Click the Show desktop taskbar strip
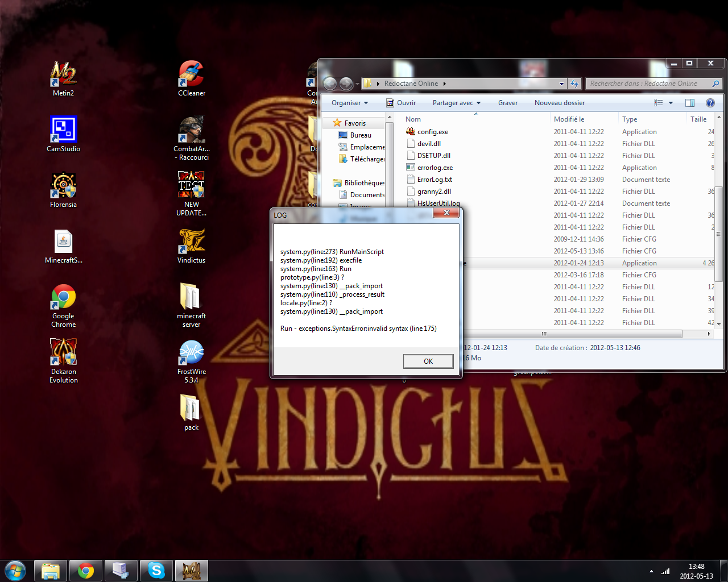The width and height of the screenshot is (728, 582). point(723,571)
